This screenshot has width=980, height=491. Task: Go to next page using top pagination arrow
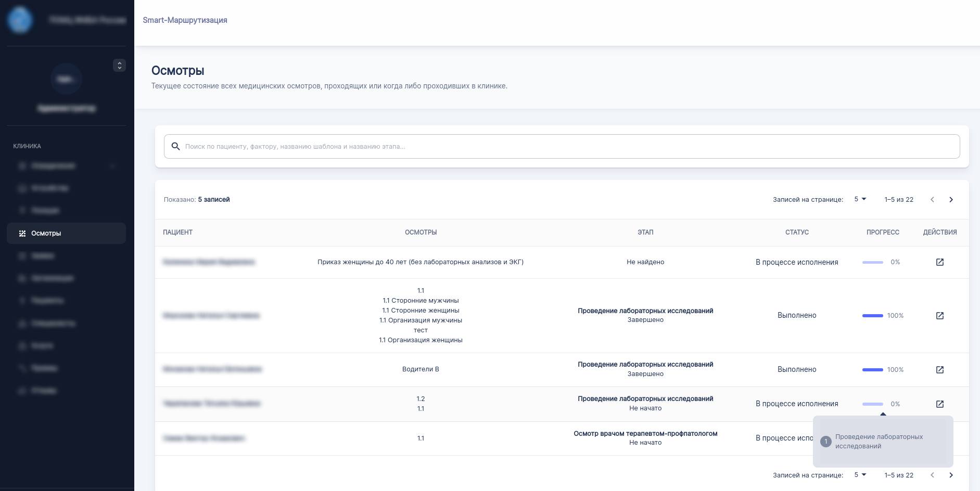pos(951,200)
